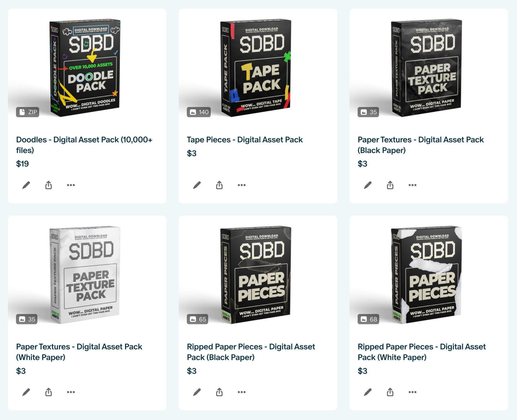Viewport: 517px width, 420px height.
Task: Open Ripped Paper Pieces (Black Paper) title link
Action: pyautogui.click(x=251, y=352)
